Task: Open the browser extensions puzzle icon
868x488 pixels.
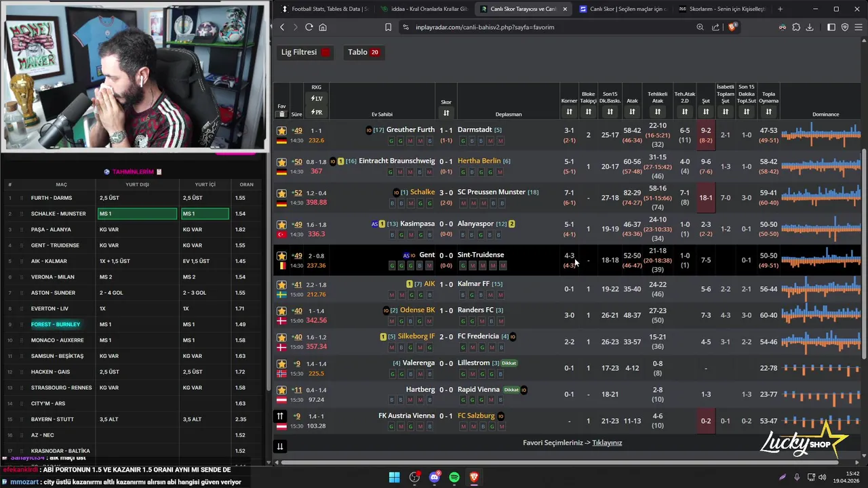Action: tap(796, 27)
